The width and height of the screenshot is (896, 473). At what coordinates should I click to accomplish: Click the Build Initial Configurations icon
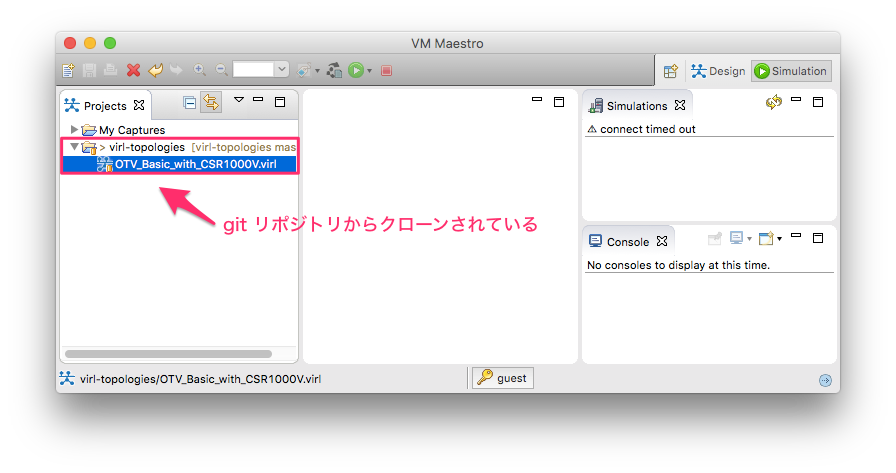(x=334, y=70)
